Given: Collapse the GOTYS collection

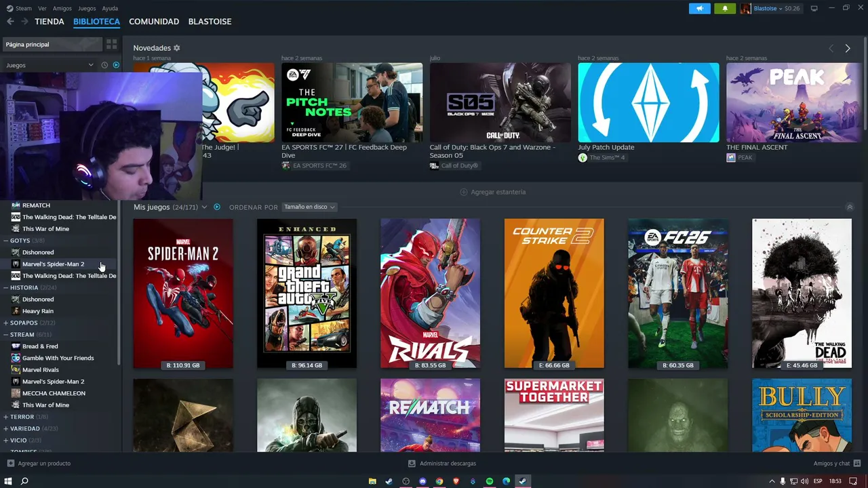Looking at the screenshot, I should (x=5, y=241).
